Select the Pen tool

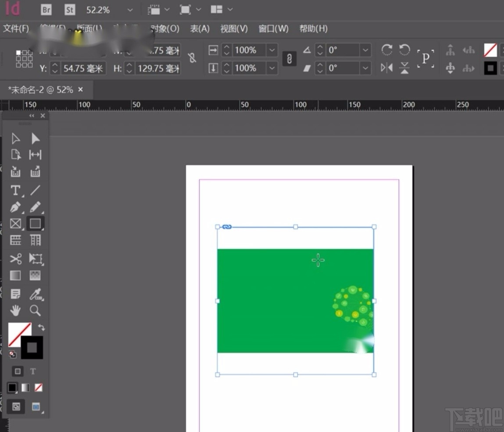15,207
